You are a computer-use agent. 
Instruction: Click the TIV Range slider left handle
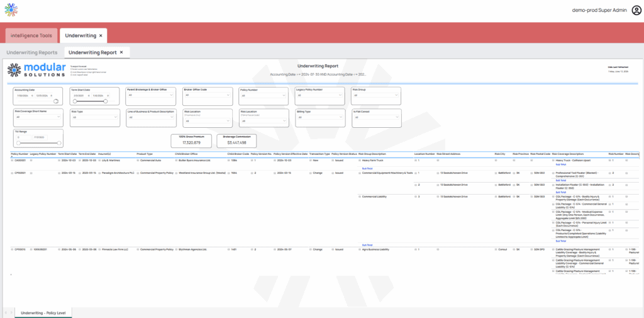[x=18, y=143]
